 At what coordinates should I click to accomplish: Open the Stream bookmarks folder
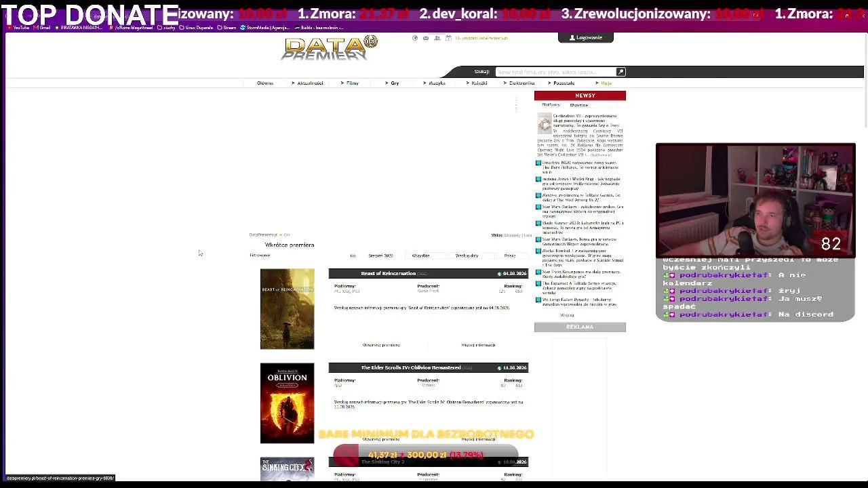click(227, 28)
